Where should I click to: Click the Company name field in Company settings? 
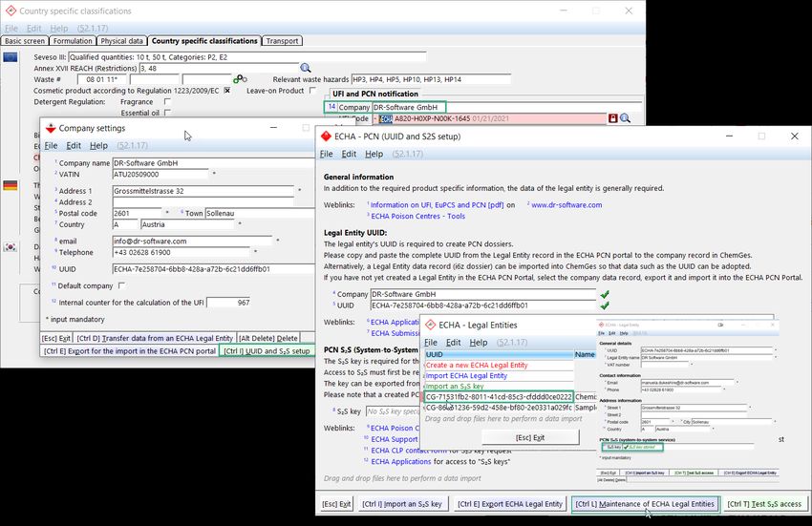[213, 163]
